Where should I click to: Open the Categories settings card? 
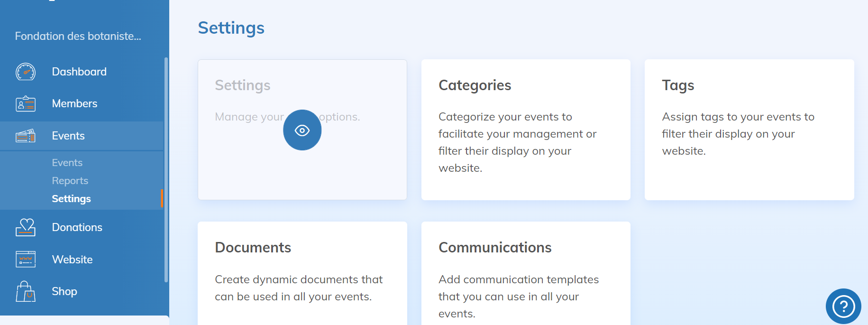click(525, 130)
